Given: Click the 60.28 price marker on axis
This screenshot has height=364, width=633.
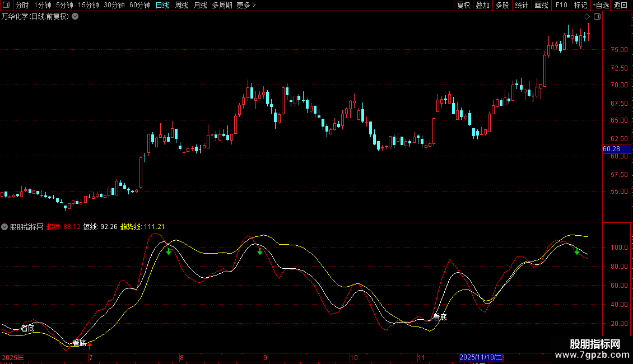Looking at the screenshot, I should [x=611, y=149].
